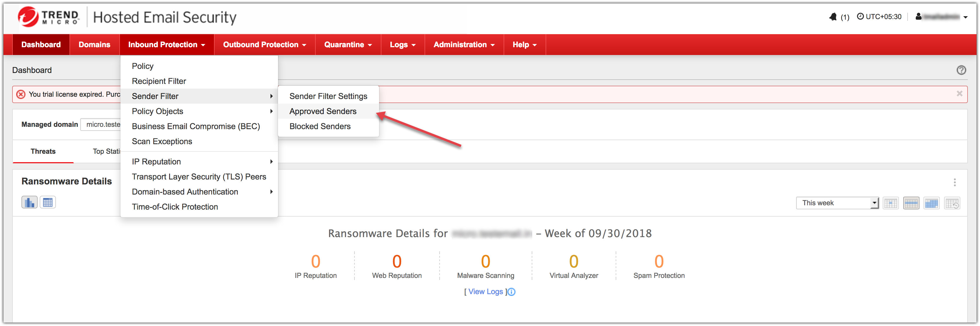Switch Ransomware Details to bar chart view
980x326 pixels.
pos(29,202)
